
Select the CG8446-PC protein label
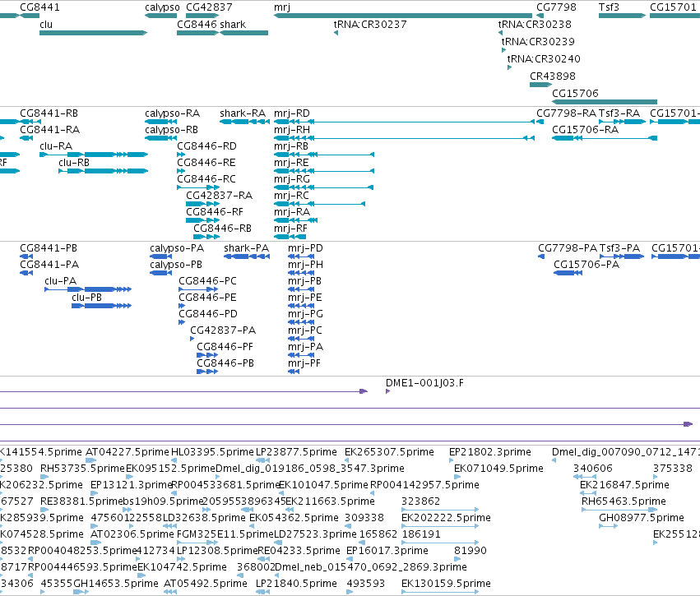[x=207, y=281]
